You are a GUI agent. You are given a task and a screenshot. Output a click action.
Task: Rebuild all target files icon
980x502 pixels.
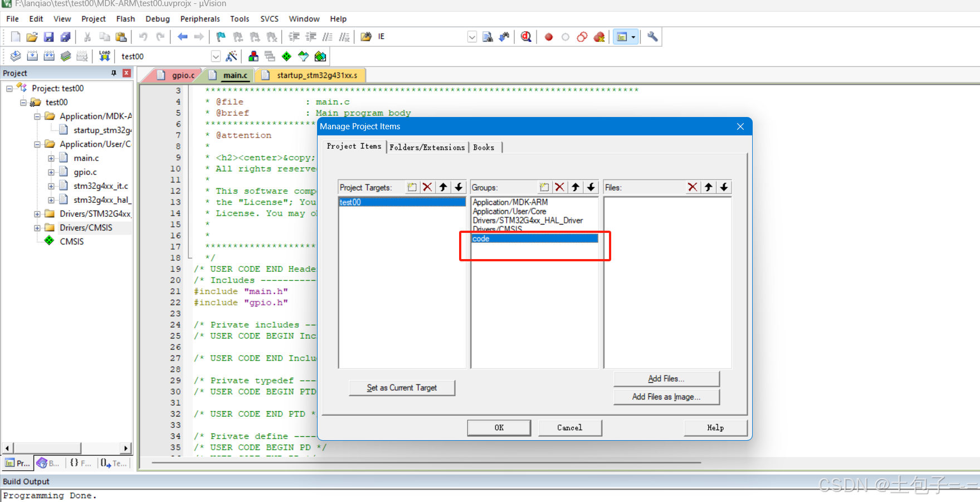coord(49,56)
